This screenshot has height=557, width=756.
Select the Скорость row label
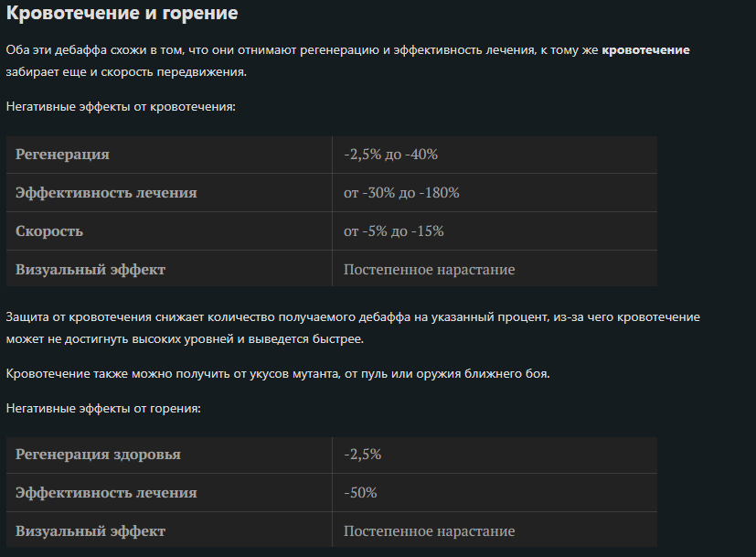[49, 231]
